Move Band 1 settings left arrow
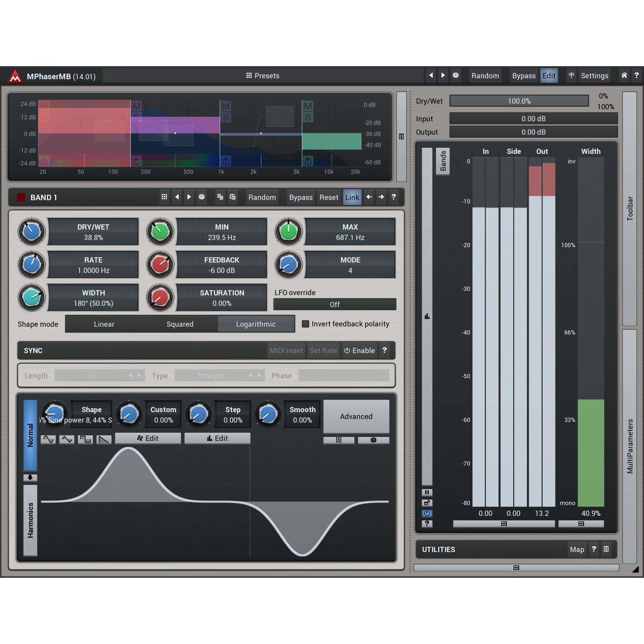Screen dimensions: 644x644 369,197
